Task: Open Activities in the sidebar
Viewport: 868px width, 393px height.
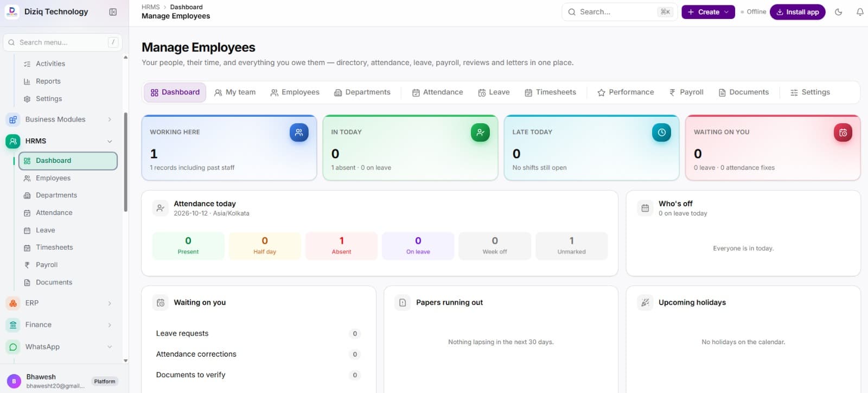Action: point(68,64)
